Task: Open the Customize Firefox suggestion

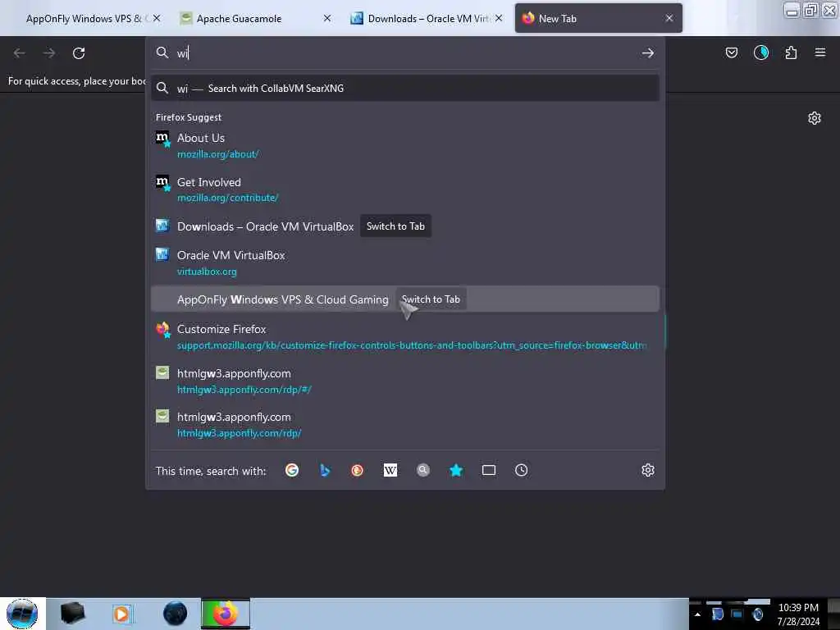Action: 405,336
